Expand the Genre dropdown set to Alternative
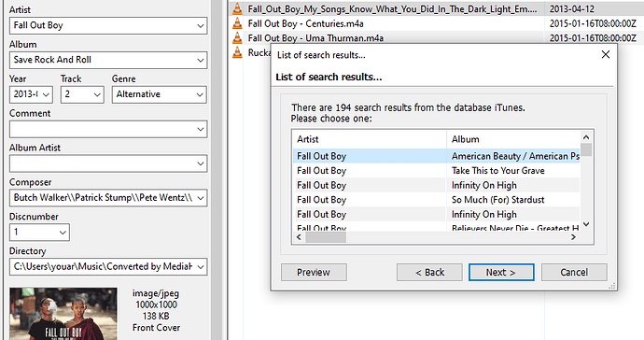Viewport: 644px width, 340px height. point(200,94)
